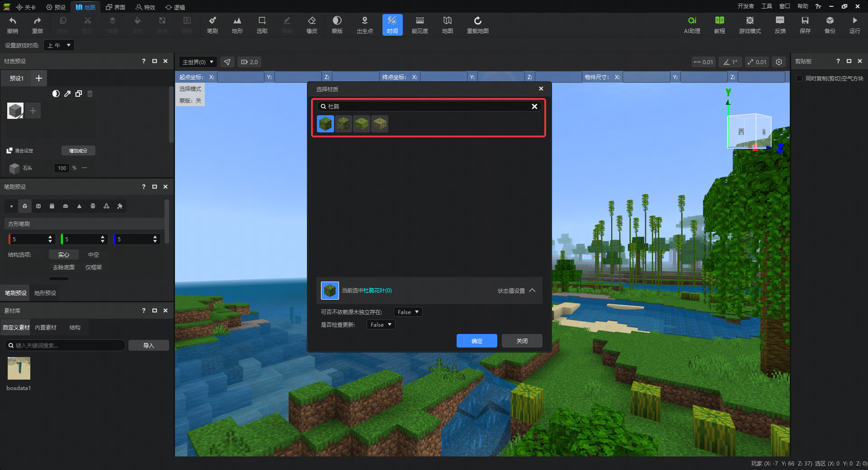Image resolution: width=868 pixels, height=470 pixels.
Task: Select the sphere brush shape
Action: pyautogui.click(x=38, y=206)
